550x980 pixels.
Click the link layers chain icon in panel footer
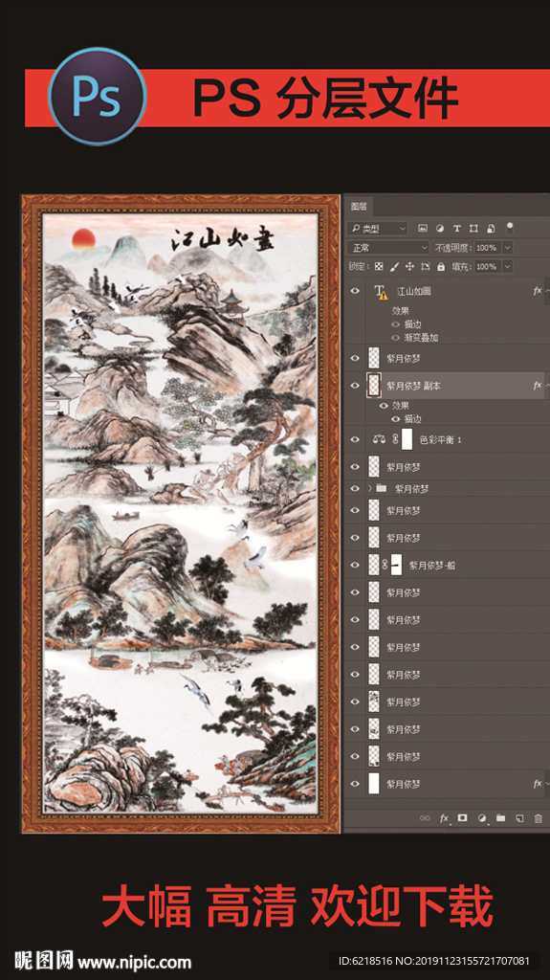point(425,817)
